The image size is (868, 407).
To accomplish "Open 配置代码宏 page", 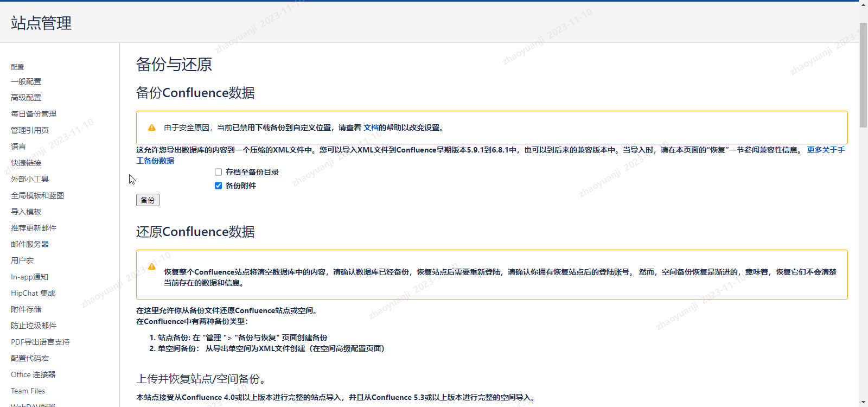I will click(30, 358).
